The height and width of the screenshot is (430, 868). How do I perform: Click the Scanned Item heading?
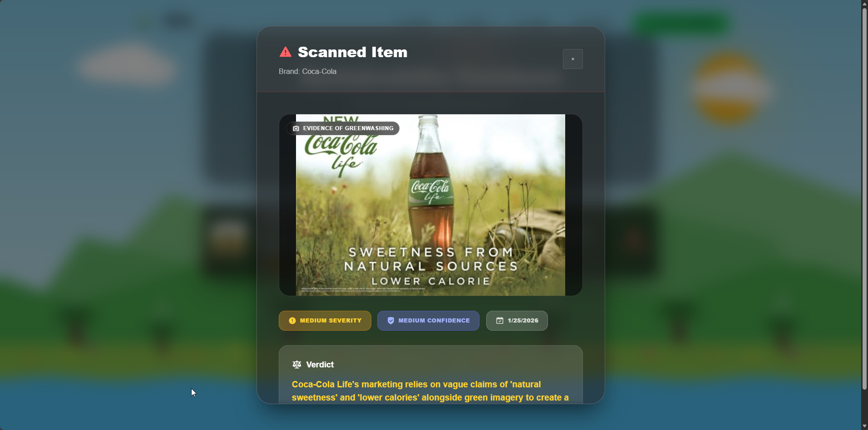[353, 52]
